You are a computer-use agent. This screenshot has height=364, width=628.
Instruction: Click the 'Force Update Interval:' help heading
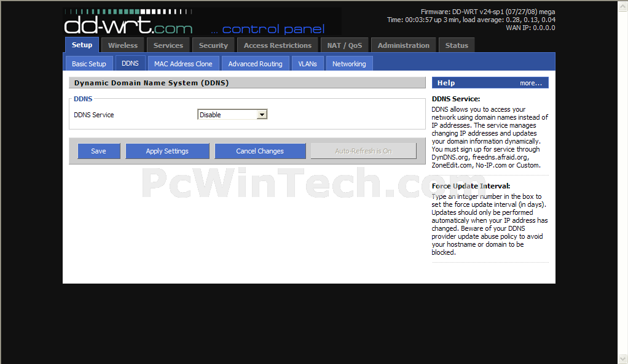(x=471, y=186)
